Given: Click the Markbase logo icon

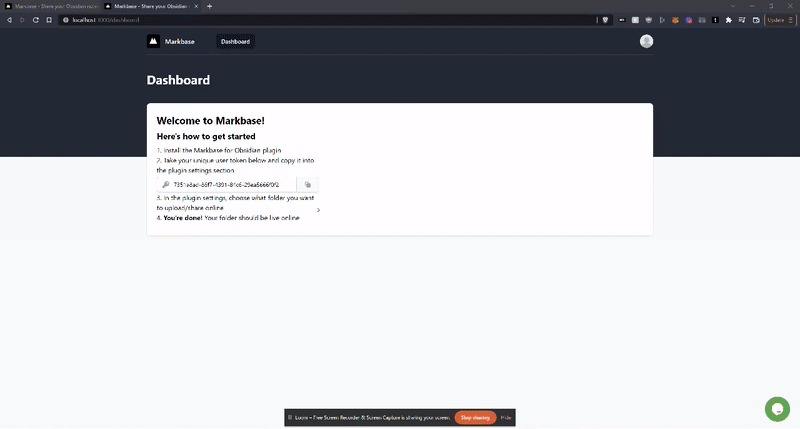Looking at the screenshot, I should 153,41.
